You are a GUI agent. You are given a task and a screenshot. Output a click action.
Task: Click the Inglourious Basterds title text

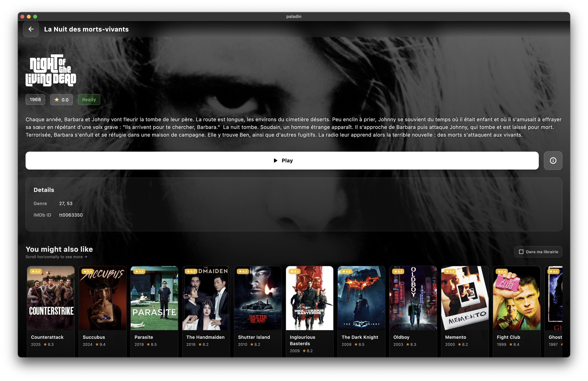[x=302, y=340]
